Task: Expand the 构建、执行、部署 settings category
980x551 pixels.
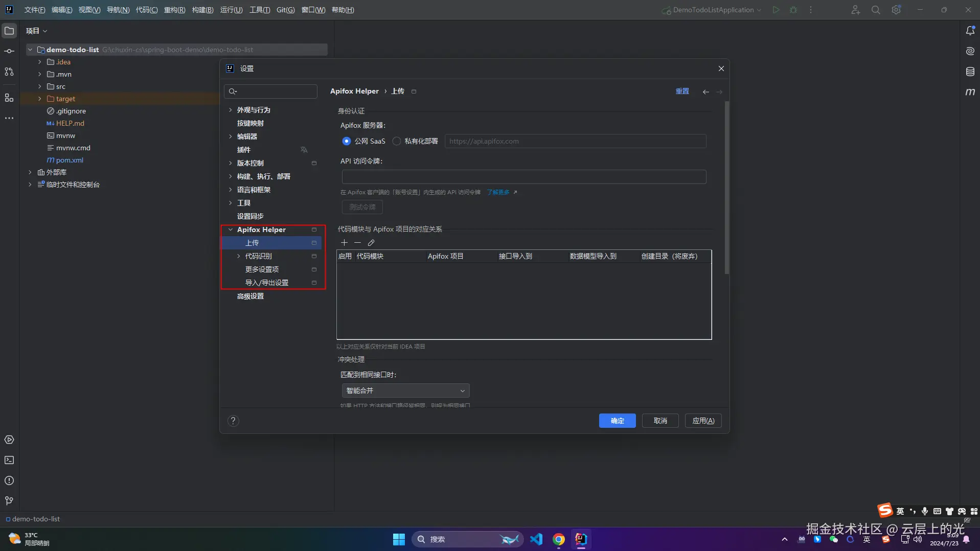Action: [x=231, y=176]
